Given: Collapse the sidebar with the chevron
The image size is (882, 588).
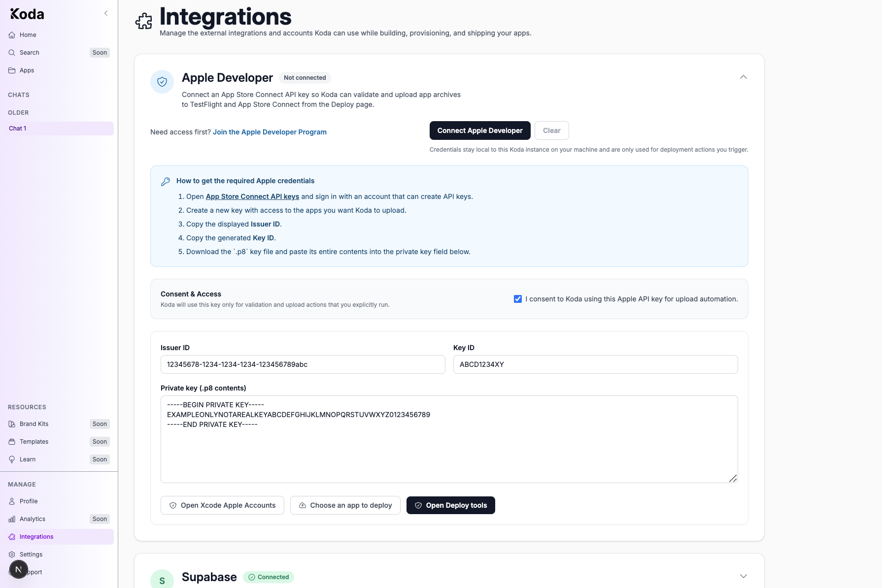Looking at the screenshot, I should point(106,13).
